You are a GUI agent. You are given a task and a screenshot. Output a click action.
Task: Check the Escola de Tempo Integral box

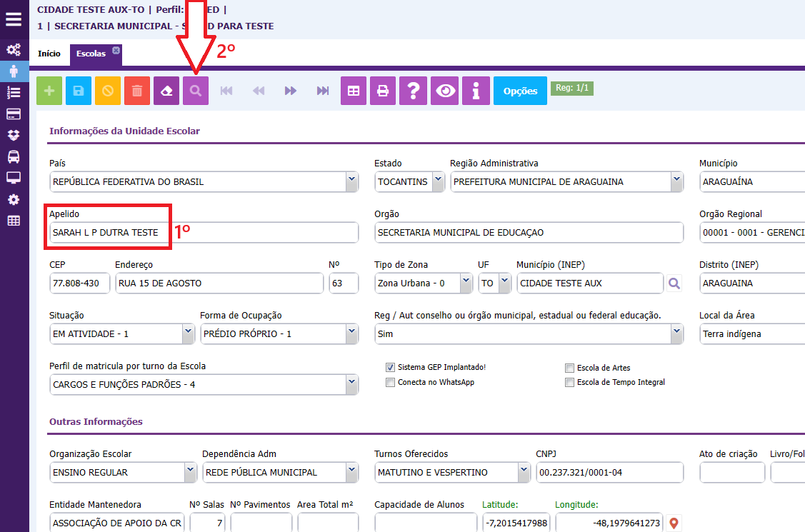[x=569, y=382]
